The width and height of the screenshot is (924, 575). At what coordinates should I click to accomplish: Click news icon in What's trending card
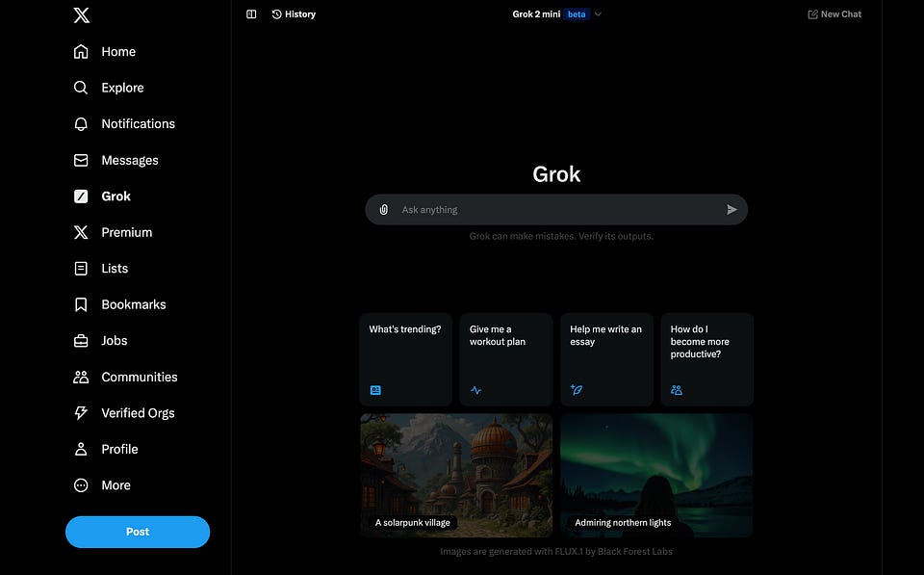[375, 390]
